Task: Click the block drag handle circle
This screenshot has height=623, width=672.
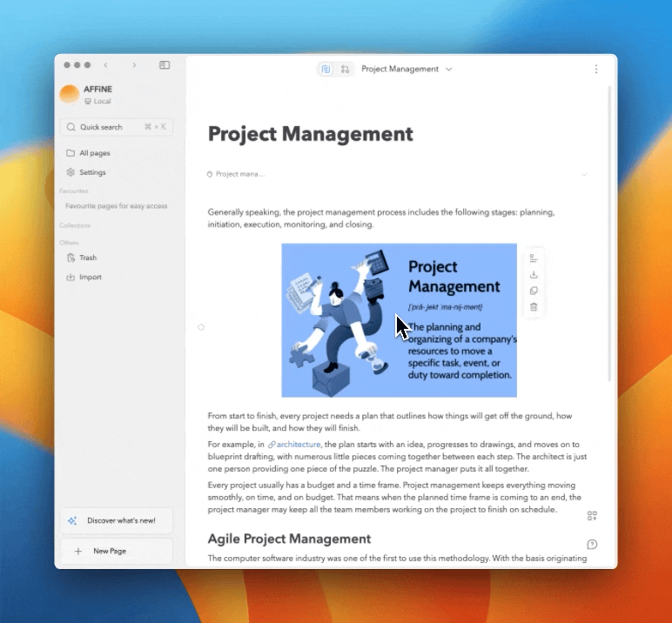Action: 201,327
